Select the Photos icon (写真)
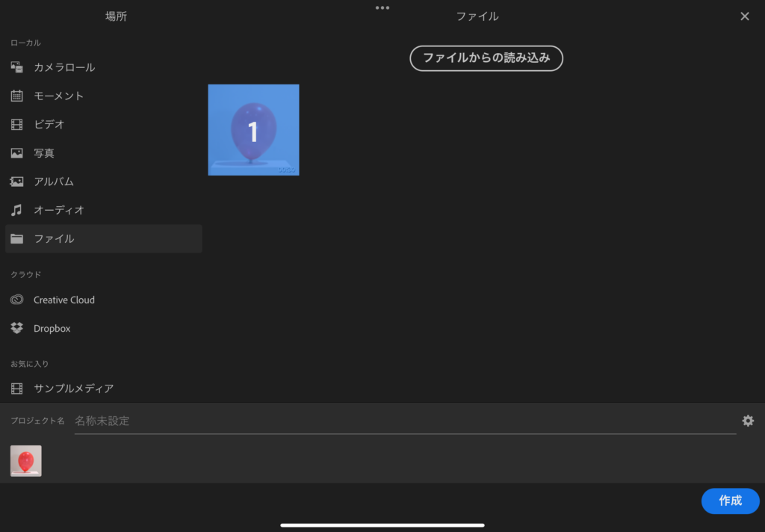The width and height of the screenshot is (765, 532). pyautogui.click(x=16, y=153)
